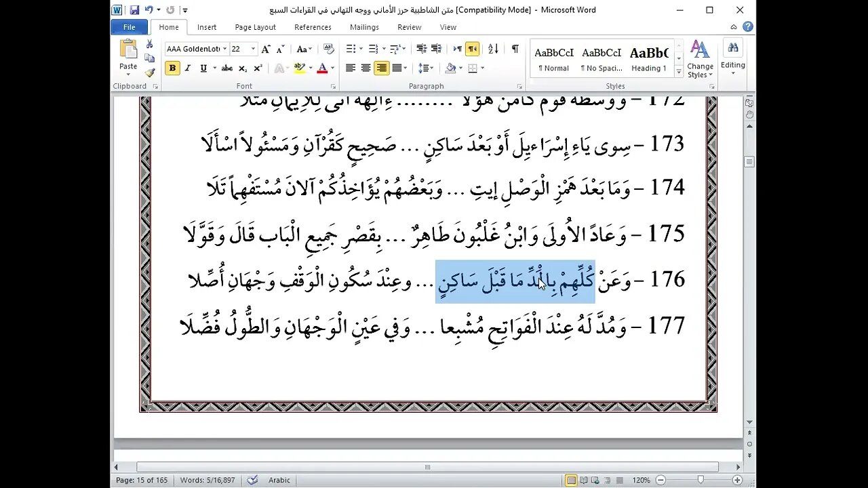The height and width of the screenshot is (488, 868).
Task: Set Left-to-Right text direction
Action: [457, 49]
